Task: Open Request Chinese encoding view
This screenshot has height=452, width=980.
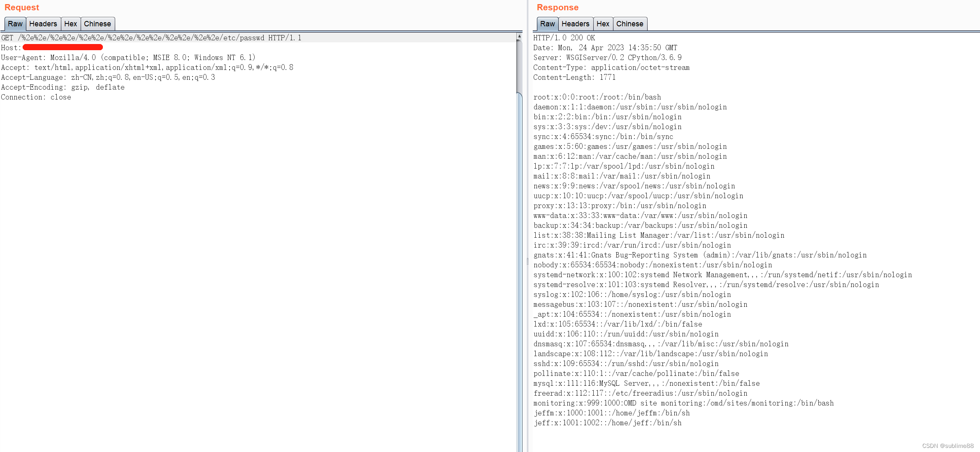Action: pos(97,24)
